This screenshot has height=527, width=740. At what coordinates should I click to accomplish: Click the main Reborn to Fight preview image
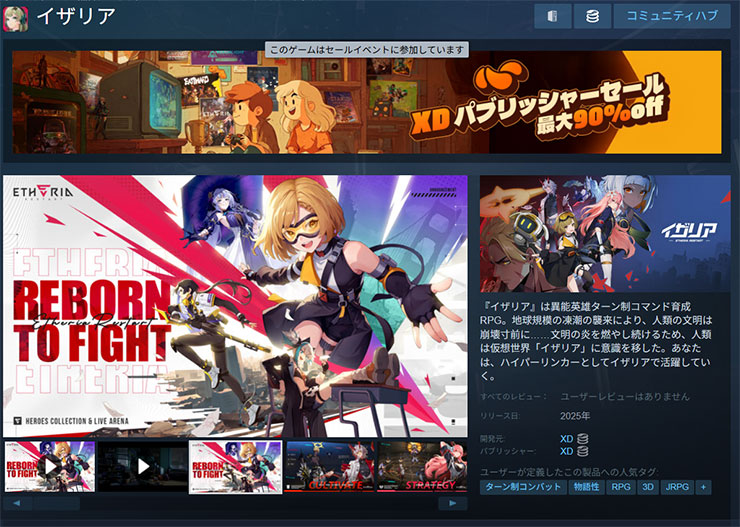(x=235, y=306)
